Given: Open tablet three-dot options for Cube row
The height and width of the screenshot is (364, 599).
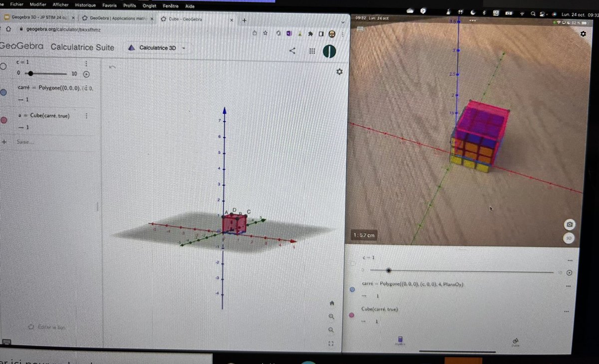Looking at the screenshot, I should tap(568, 311).
